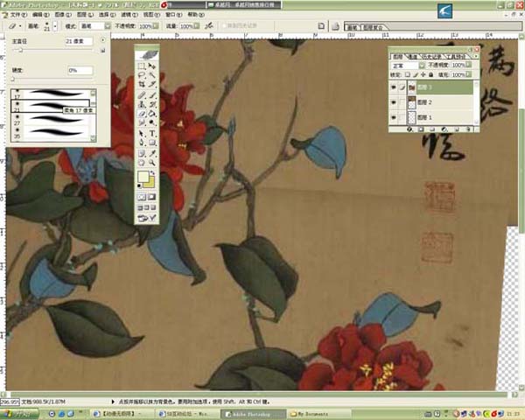Hide 图层 2 with its eye icon

tap(394, 102)
